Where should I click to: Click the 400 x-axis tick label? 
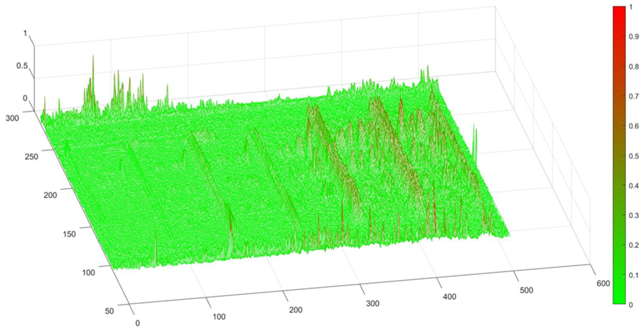click(449, 297)
